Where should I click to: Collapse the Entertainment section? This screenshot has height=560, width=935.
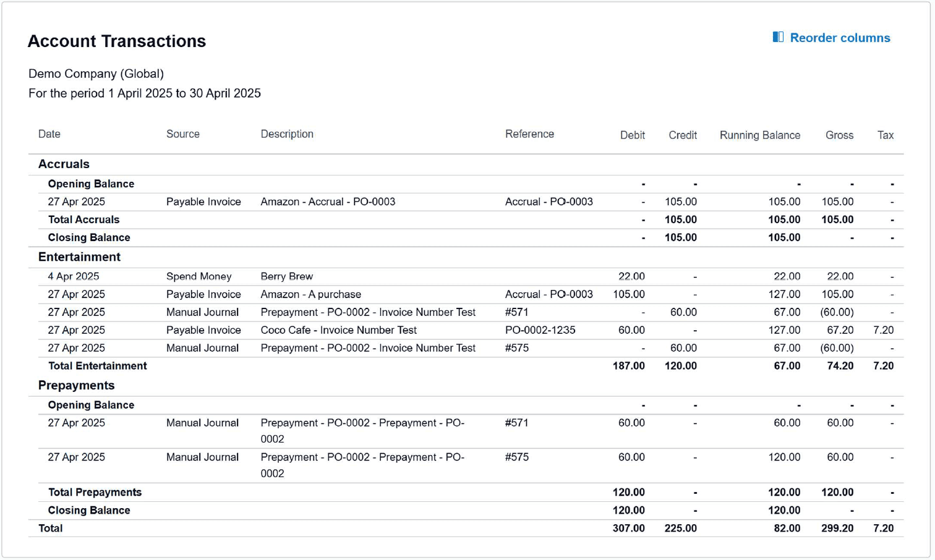coord(80,257)
